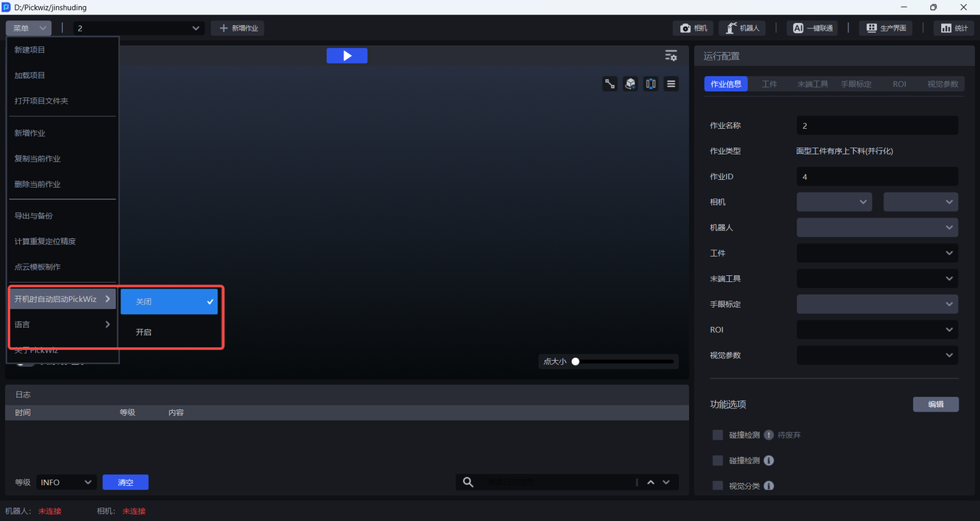The image size is (980, 521).
Task: Switch to the 手眼标定 tab
Action: click(x=856, y=84)
